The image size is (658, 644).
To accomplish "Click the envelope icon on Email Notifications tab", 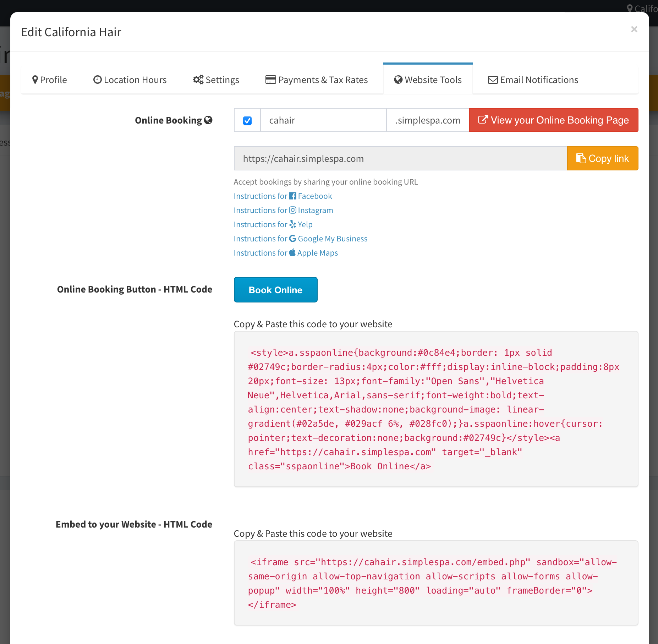I will [493, 80].
